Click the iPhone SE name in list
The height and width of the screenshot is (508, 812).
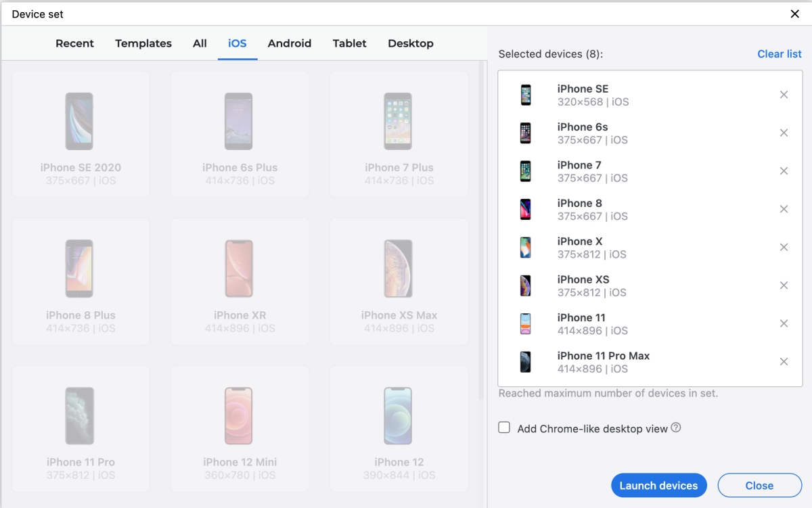click(583, 89)
